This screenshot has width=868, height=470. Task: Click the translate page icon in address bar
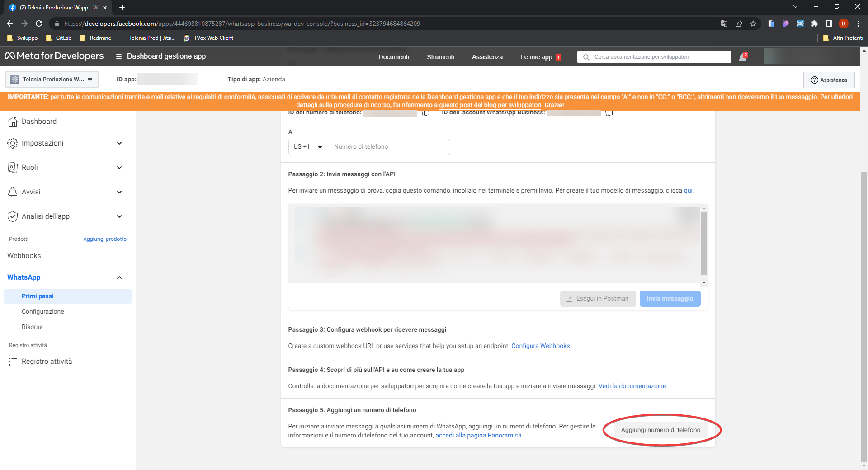[x=724, y=23]
